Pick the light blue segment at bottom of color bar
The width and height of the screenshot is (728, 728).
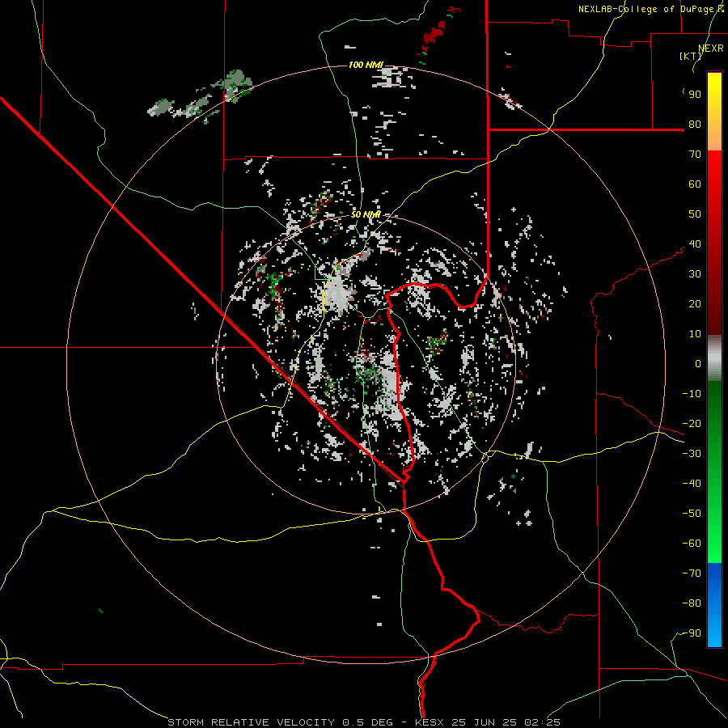714,629
